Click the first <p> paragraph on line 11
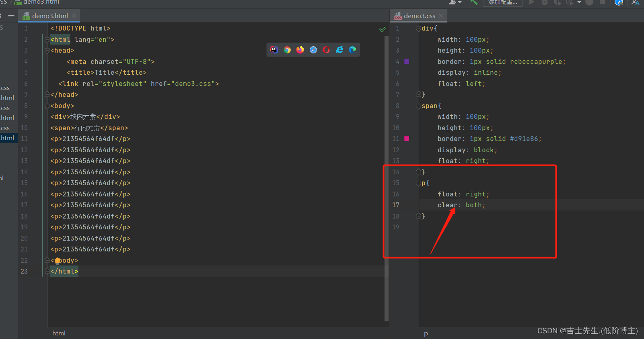This screenshot has width=644, height=339. click(91, 139)
